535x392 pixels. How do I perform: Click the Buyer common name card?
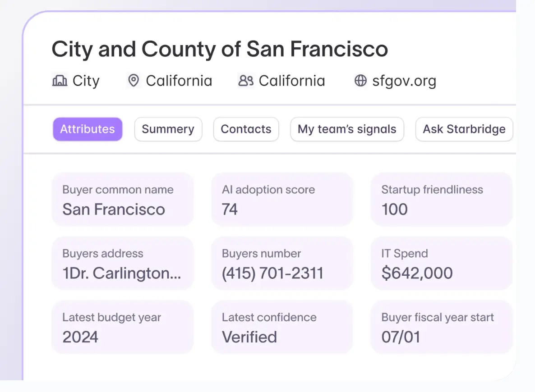click(x=123, y=200)
